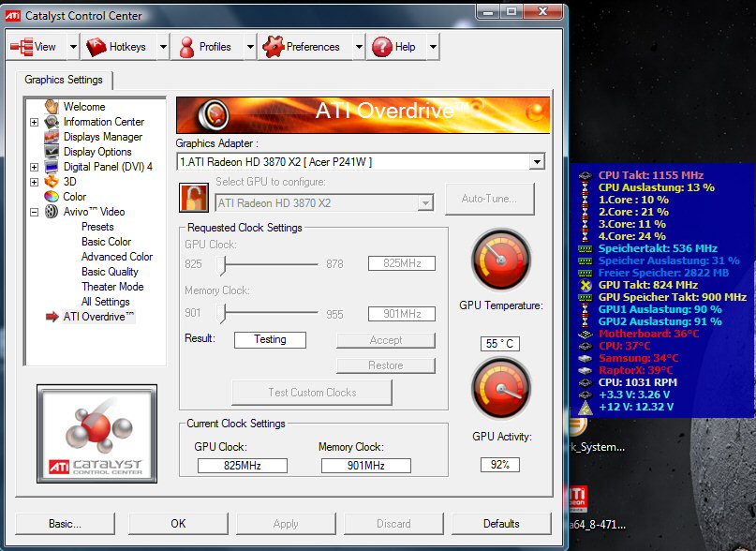
Task: Click the +12 V warning triangle icon
Action: 585,408
